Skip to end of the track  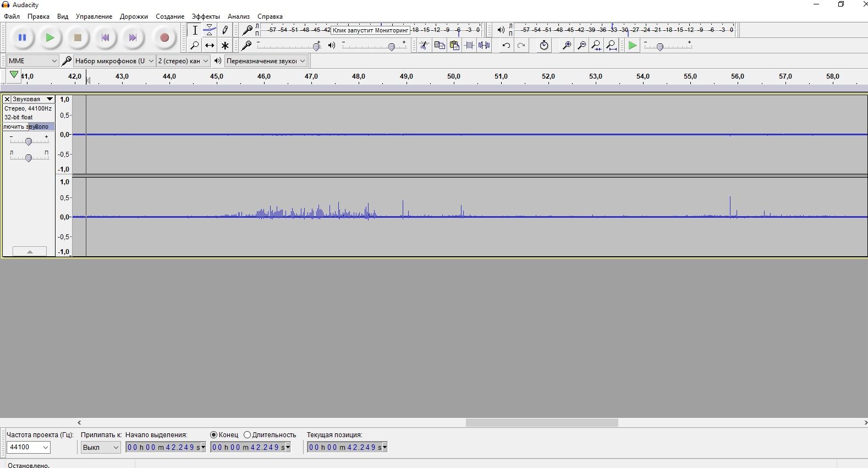pyautogui.click(x=133, y=37)
